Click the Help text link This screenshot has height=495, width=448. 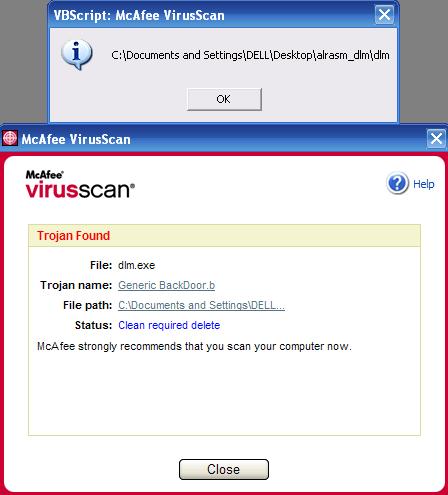coord(424,184)
